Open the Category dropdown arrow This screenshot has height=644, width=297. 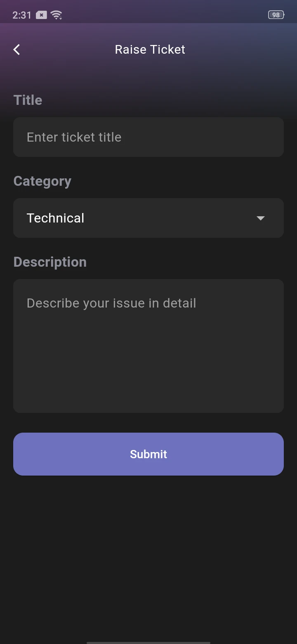pyautogui.click(x=260, y=218)
